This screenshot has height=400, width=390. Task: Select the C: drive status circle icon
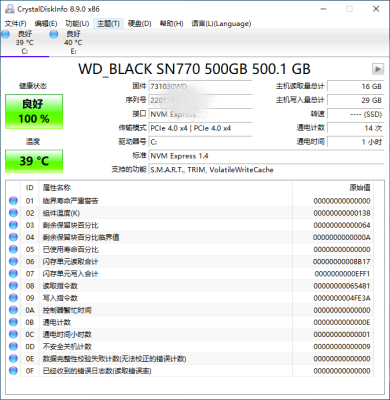[x=5, y=34]
